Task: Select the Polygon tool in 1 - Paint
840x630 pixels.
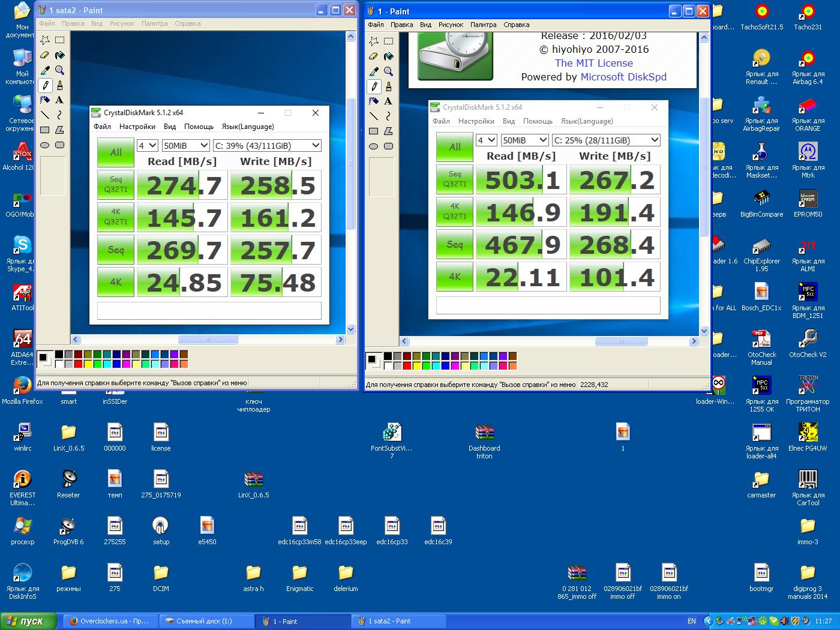Action: (x=388, y=131)
